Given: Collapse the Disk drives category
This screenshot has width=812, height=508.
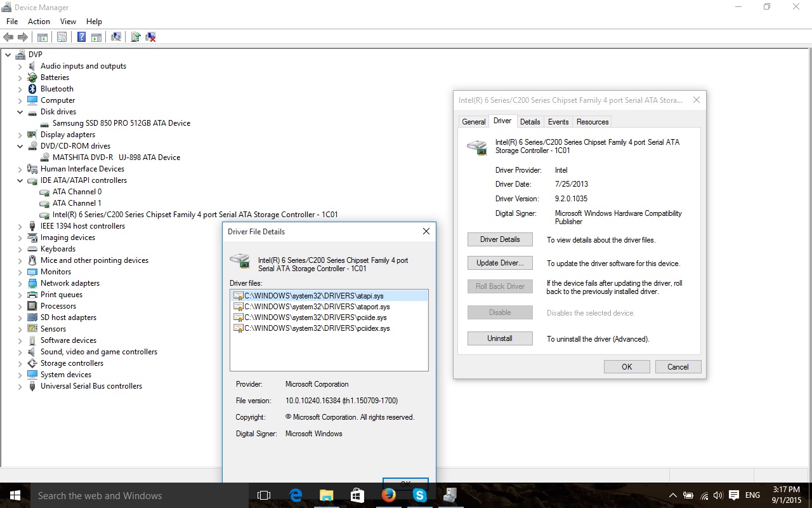Looking at the screenshot, I should (x=20, y=112).
